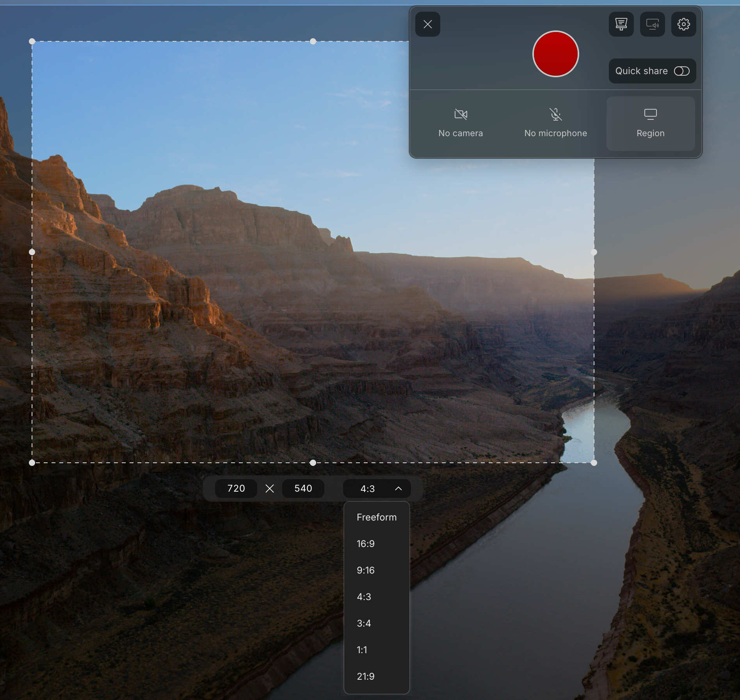This screenshot has height=700, width=740.
Task: Choose 4:3 in the ratio menu list
Action: (377, 597)
